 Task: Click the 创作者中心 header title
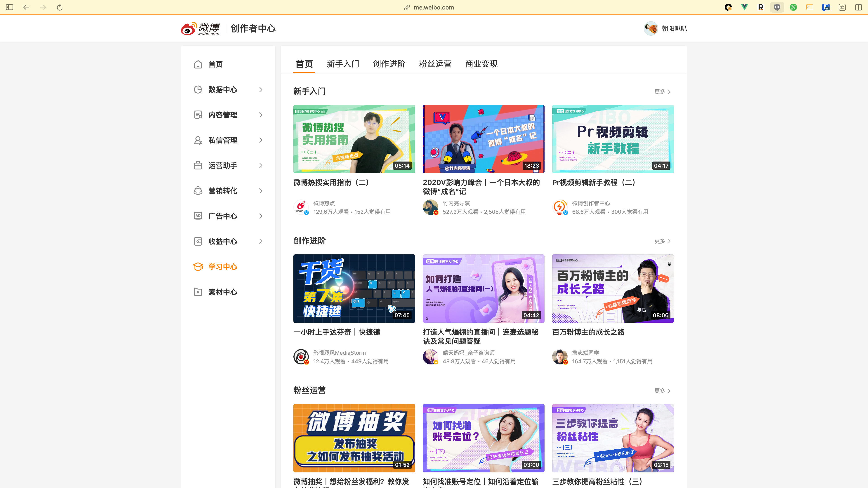coord(253,29)
